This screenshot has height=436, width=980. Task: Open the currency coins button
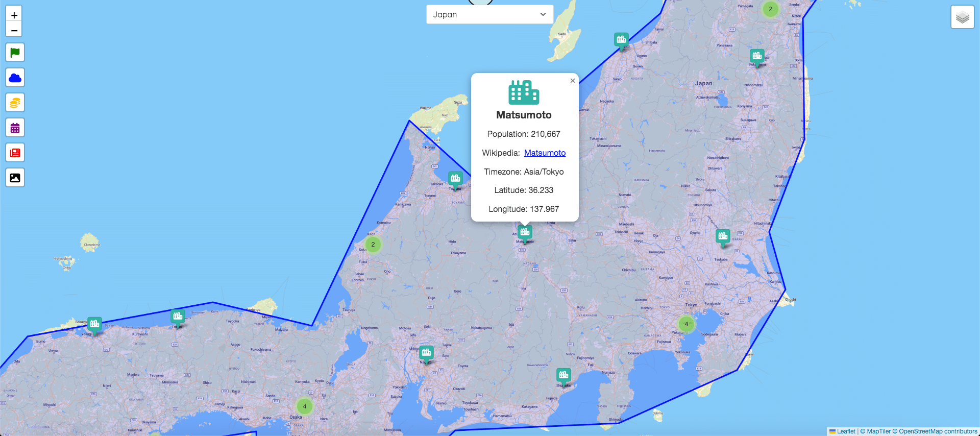(x=15, y=103)
